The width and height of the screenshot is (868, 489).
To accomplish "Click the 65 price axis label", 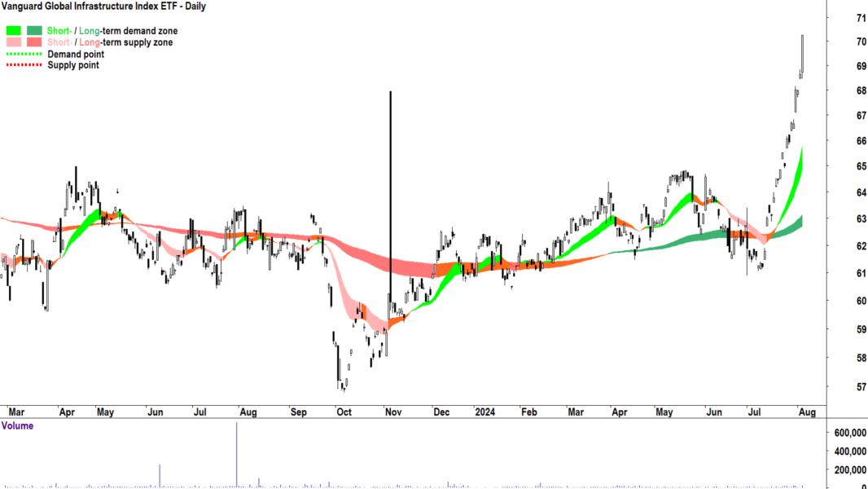I will pos(861,166).
